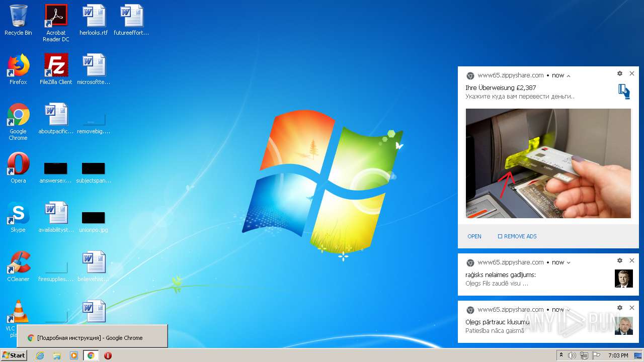Click the red Opera taskbar icon

coord(108,355)
